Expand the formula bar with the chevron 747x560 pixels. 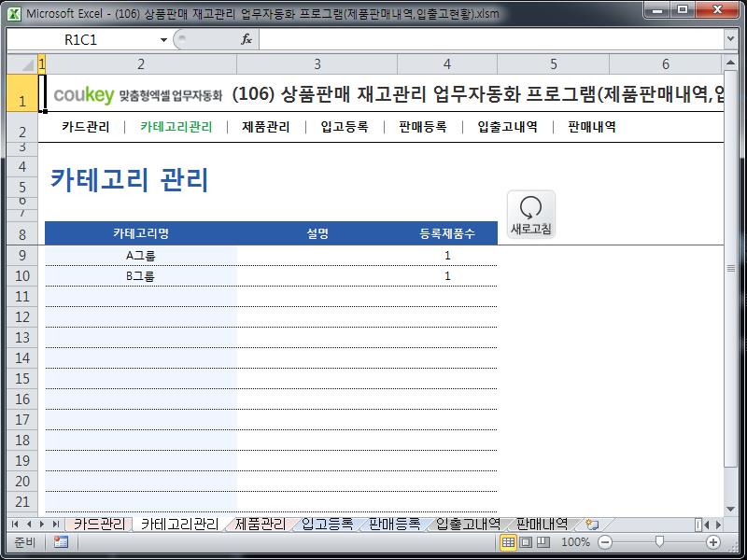coord(730,39)
